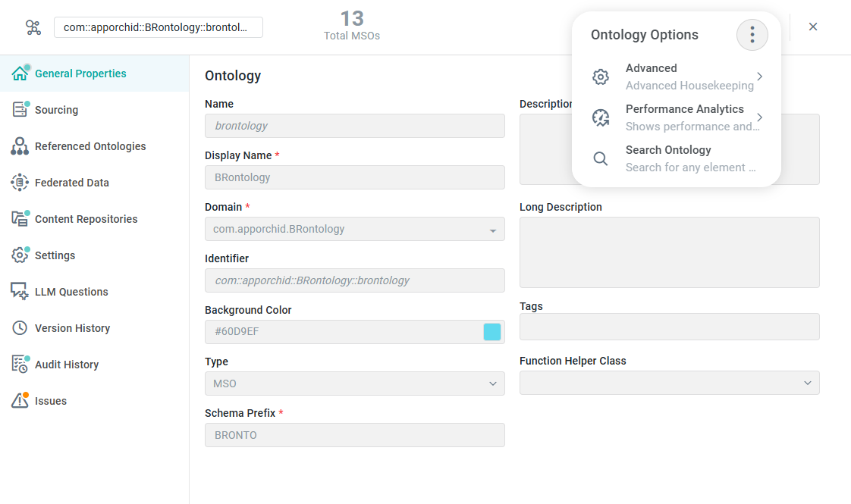
Task: Select Performance Analytics menu entry
Action: tap(677, 117)
